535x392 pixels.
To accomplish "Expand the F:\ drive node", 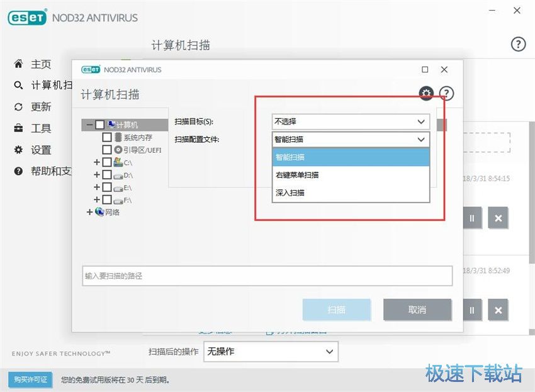I will click(x=97, y=199).
